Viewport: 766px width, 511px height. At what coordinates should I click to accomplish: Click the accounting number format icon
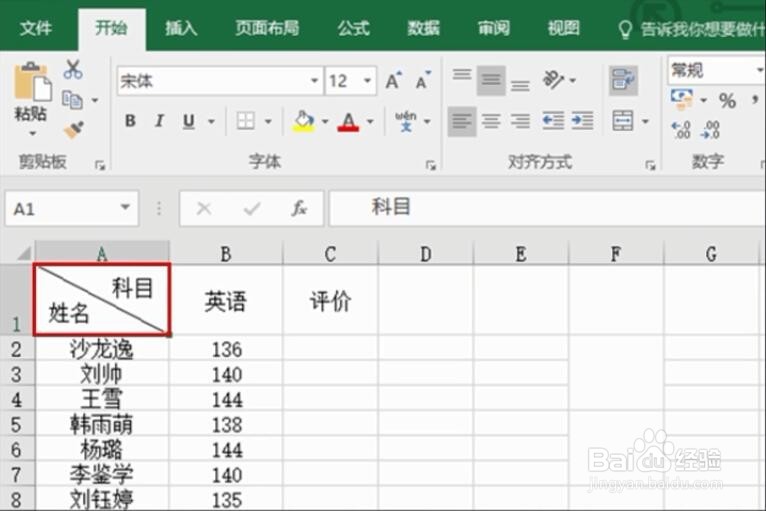[682, 99]
